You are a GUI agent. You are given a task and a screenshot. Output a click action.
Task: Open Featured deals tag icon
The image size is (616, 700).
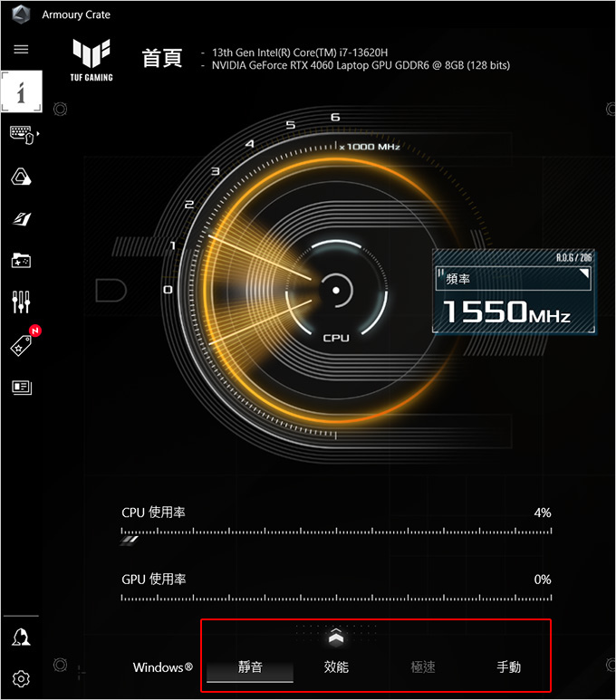tap(21, 345)
